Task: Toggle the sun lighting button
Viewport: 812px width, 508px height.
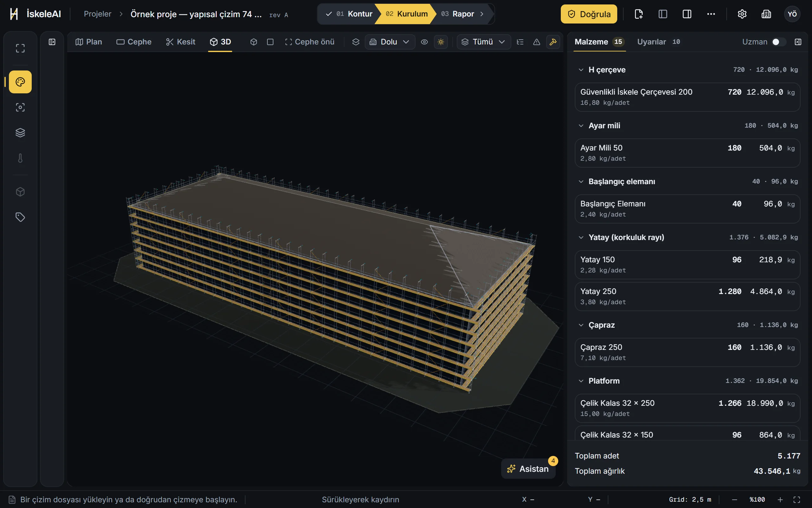Action: point(441,42)
